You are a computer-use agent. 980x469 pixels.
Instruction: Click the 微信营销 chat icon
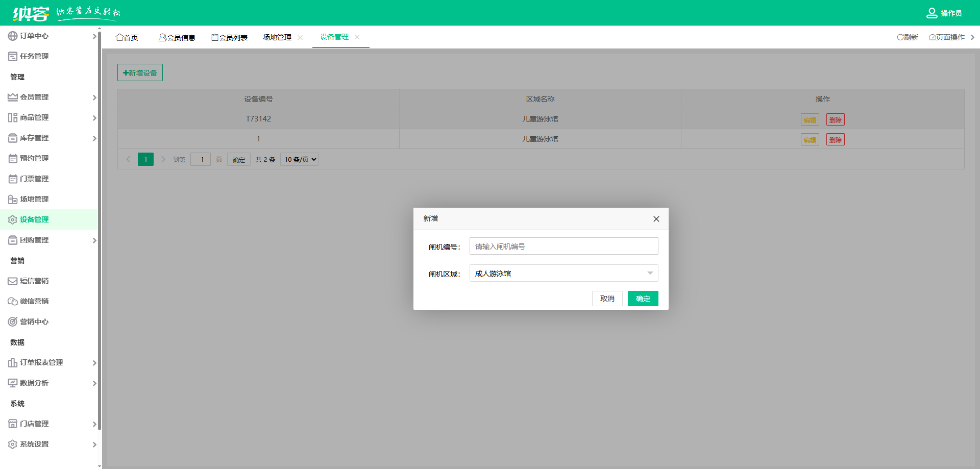(13, 301)
